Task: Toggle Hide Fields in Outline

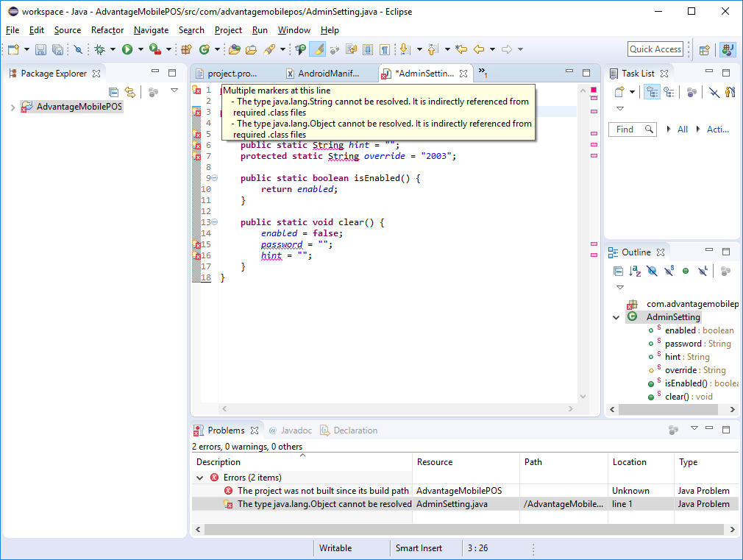Action: (x=652, y=272)
